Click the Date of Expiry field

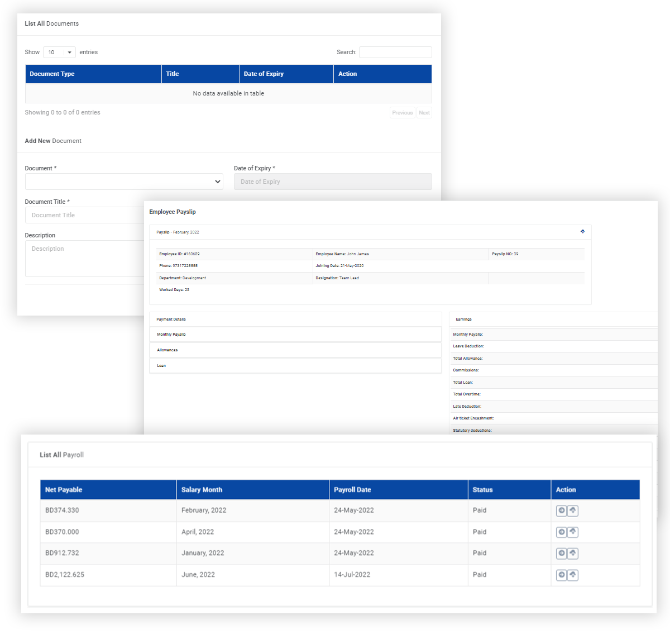(333, 182)
